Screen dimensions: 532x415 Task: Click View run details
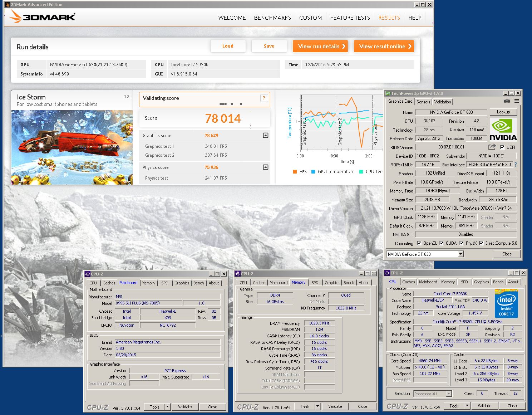(x=320, y=46)
